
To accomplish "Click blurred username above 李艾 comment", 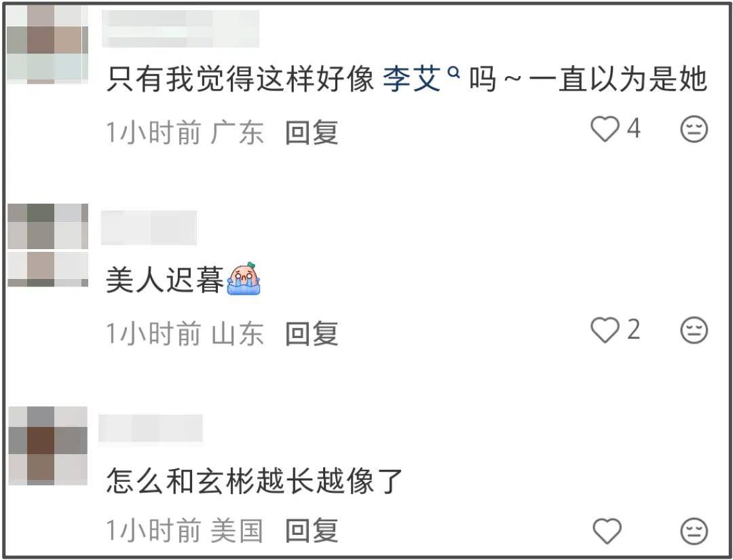I will (x=181, y=29).
